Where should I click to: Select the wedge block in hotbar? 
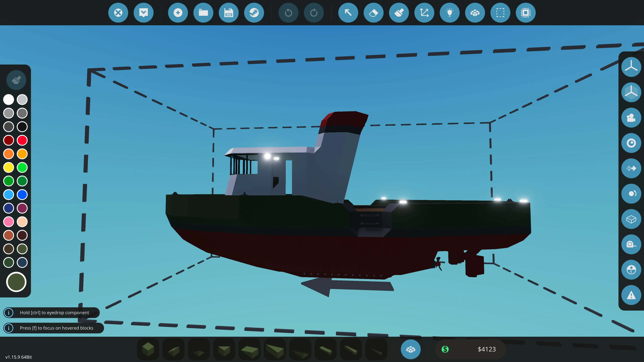point(173,349)
